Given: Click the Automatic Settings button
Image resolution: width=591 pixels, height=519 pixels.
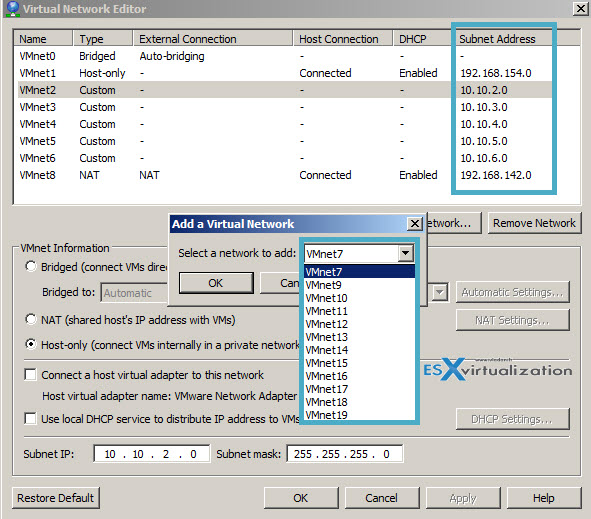Looking at the screenshot, I should 513,292.
